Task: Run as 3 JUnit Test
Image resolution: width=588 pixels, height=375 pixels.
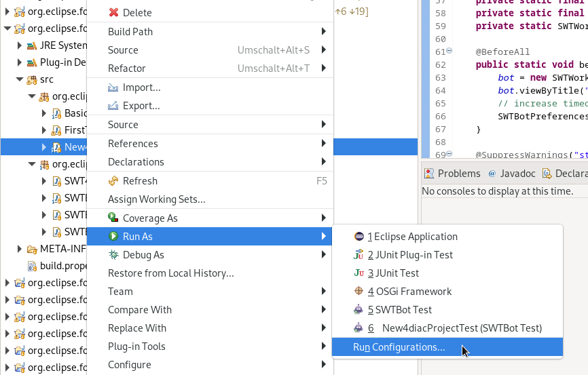Action: pyautogui.click(x=447, y=273)
